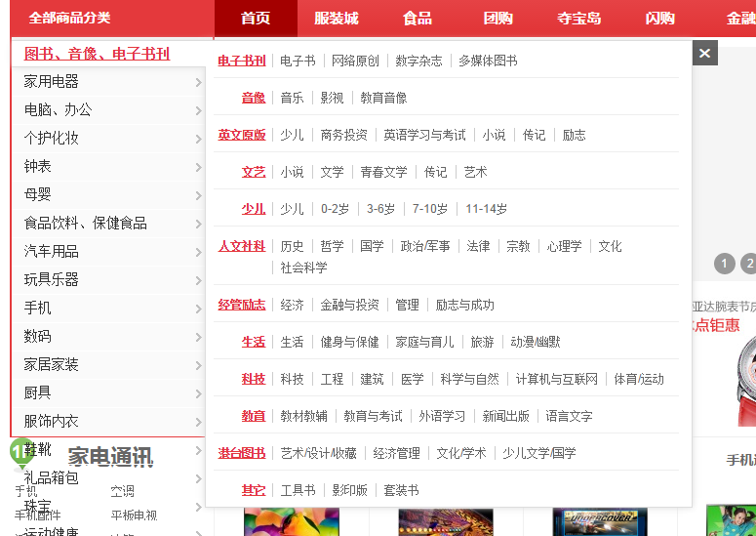Expand the 电脑、办公 category arrow
The width and height of the screenshot is (756, 536).
199,111
